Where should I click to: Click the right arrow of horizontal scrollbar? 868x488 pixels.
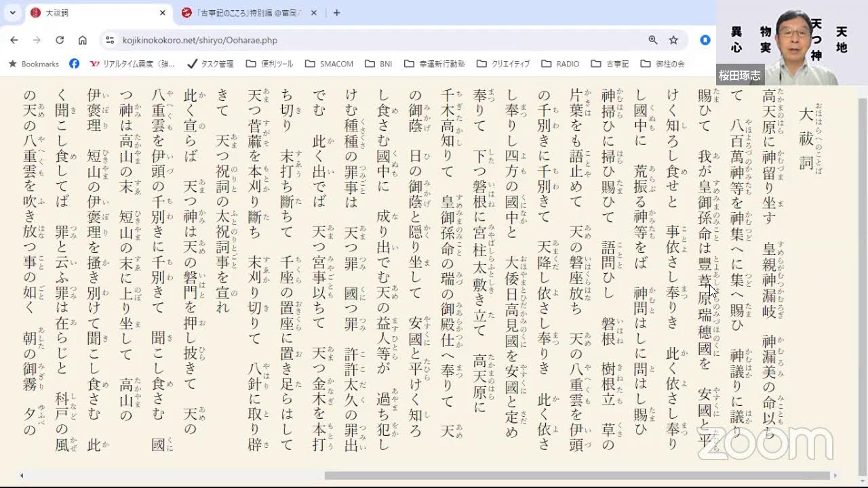(835, 475)
